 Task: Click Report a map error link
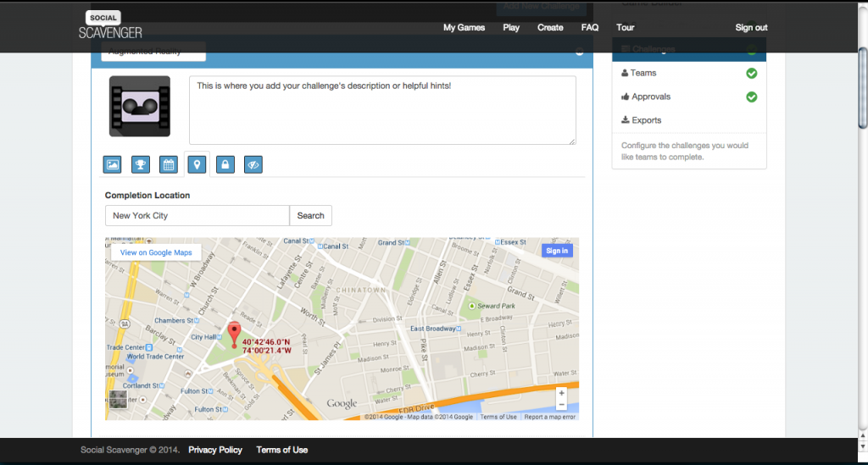coord(549,417)
